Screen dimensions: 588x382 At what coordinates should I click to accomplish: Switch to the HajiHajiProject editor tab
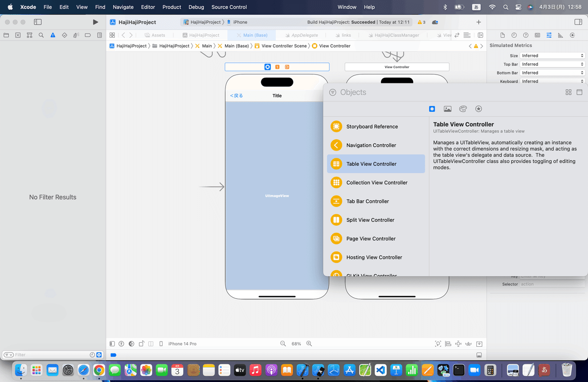(201, 35)
